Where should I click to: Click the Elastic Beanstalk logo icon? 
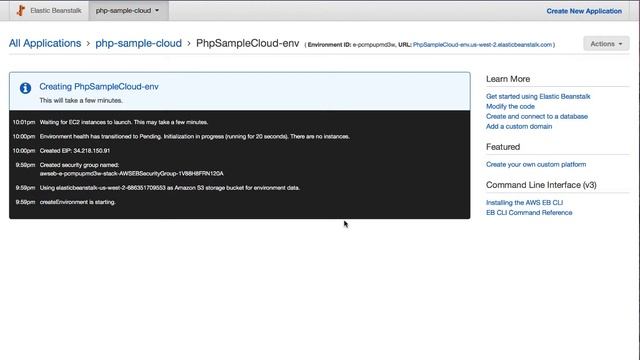pyautogui.click(x=20, y=10)
